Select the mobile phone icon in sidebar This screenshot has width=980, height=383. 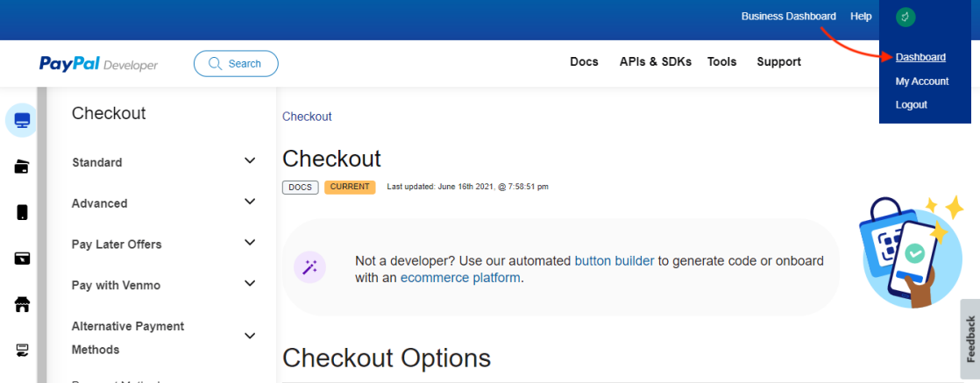(22, 212)
